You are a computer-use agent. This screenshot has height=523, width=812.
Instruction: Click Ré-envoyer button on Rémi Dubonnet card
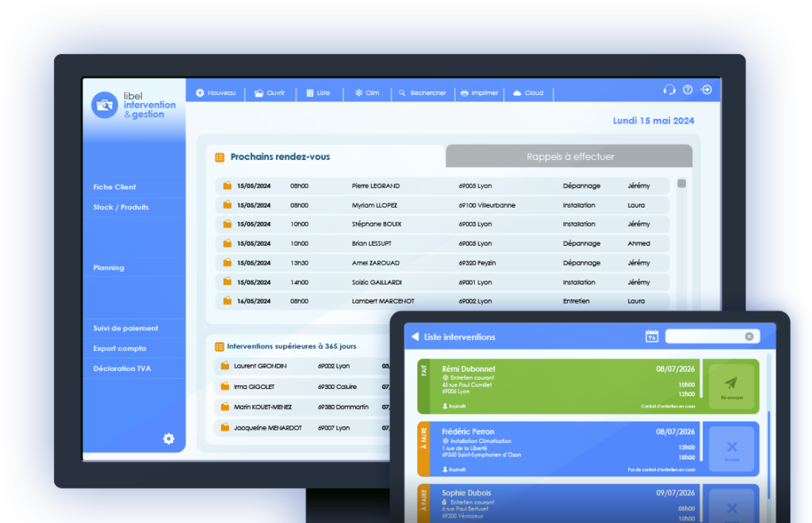click(731, 387)
